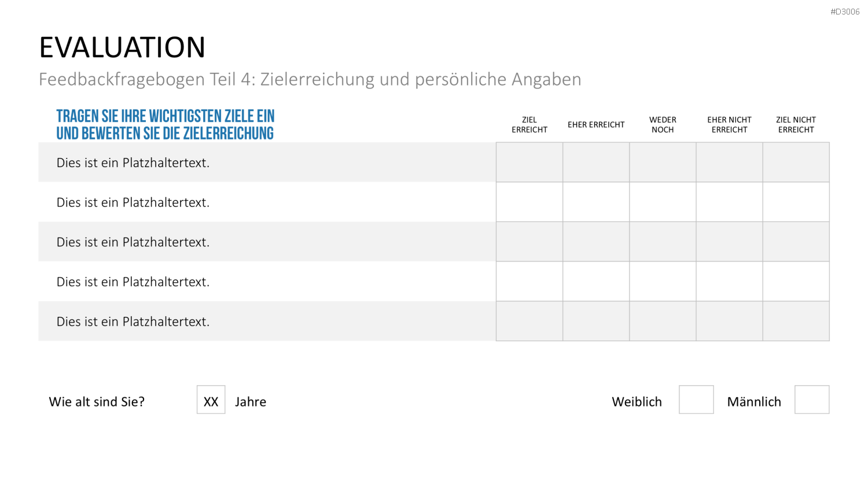Tick Ziel nicht erreicht in the fifth row

(x=796, y=321)
